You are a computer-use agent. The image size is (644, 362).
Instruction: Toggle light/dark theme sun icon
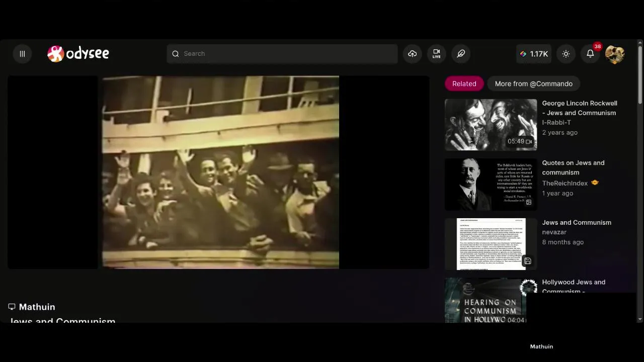tap(566, 54)
